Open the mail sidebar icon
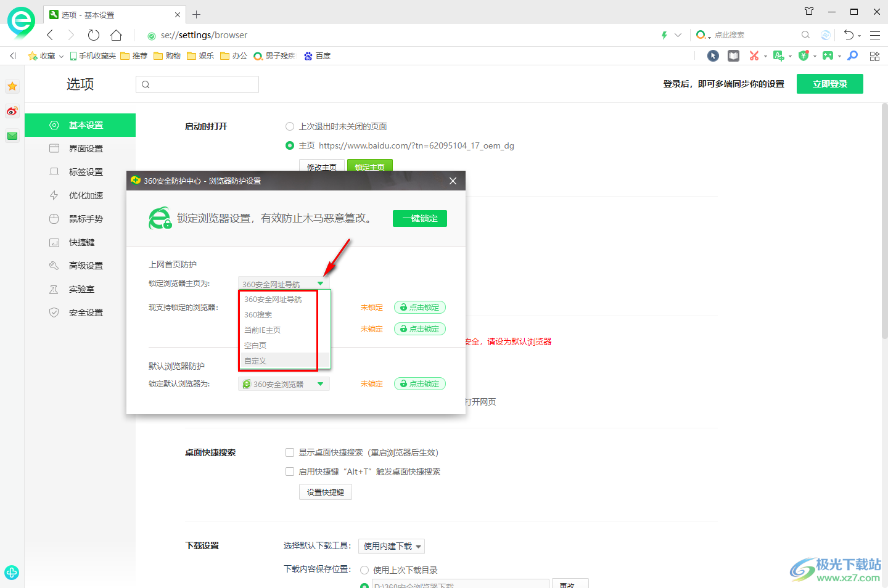This screenshot has width=888, height=588. tap(12, 136)
